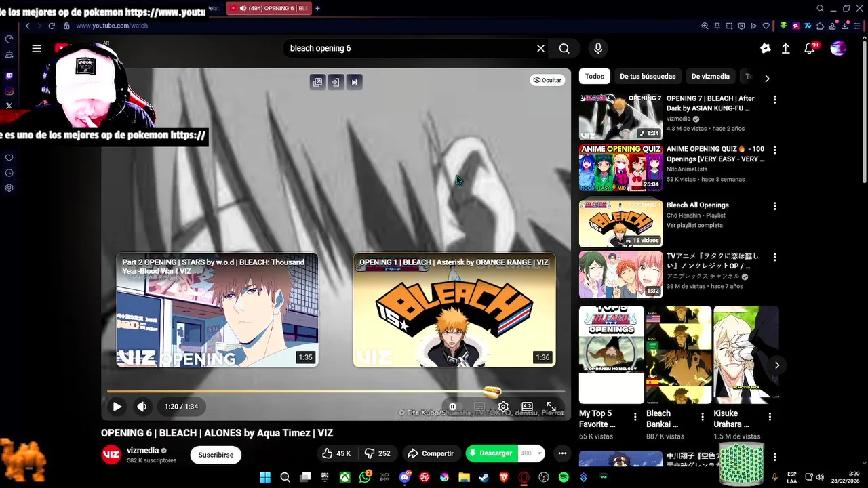
Task: Open options menu for ANIME OPENING QUIZ
Action: point(774,150)
